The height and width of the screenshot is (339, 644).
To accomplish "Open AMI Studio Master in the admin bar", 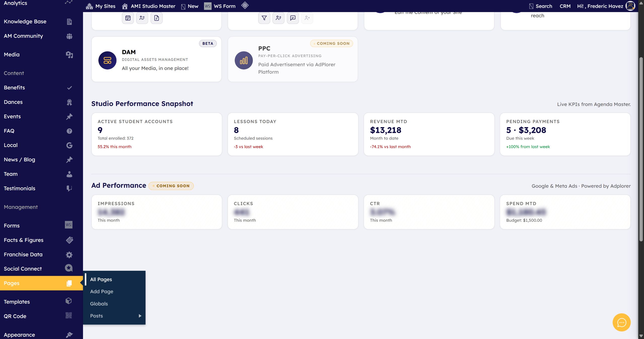I will 148,6.
